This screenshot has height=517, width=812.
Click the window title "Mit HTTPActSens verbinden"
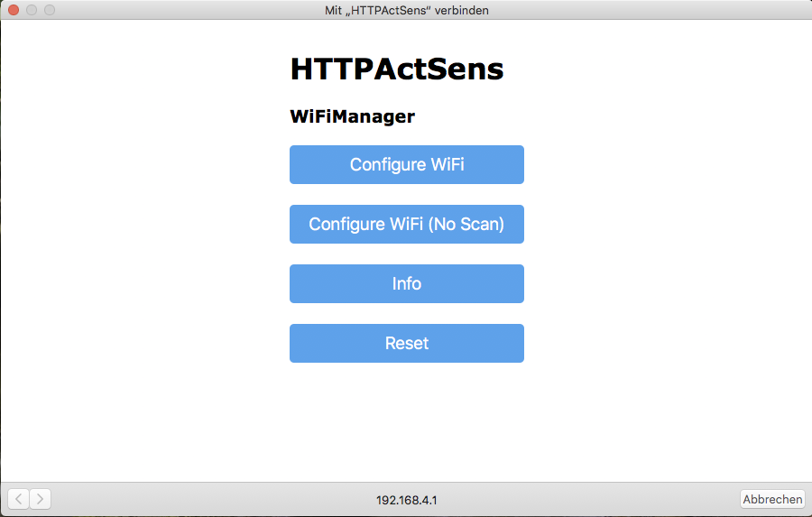click(406, 10)
